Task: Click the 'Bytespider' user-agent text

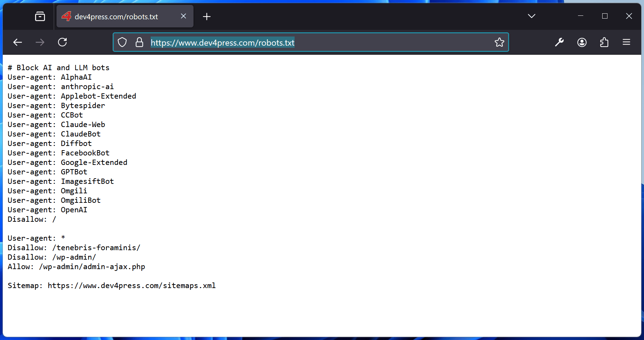Action: click(83, 106)
